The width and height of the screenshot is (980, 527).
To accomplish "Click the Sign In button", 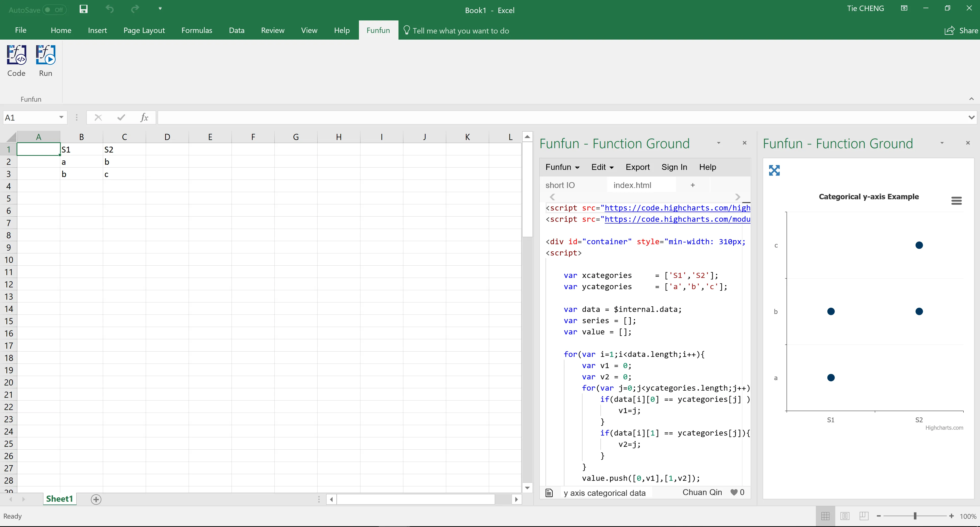I will click(674, 167).
